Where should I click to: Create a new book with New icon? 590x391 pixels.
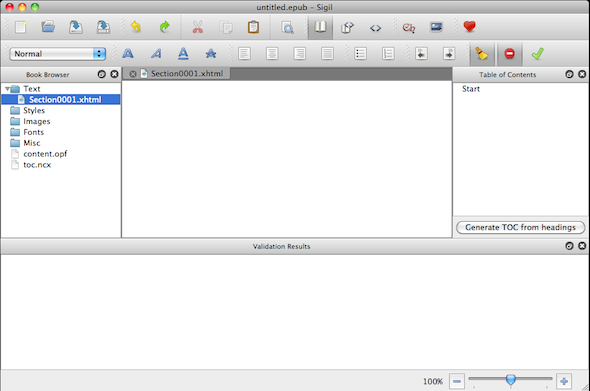point(20,27)
